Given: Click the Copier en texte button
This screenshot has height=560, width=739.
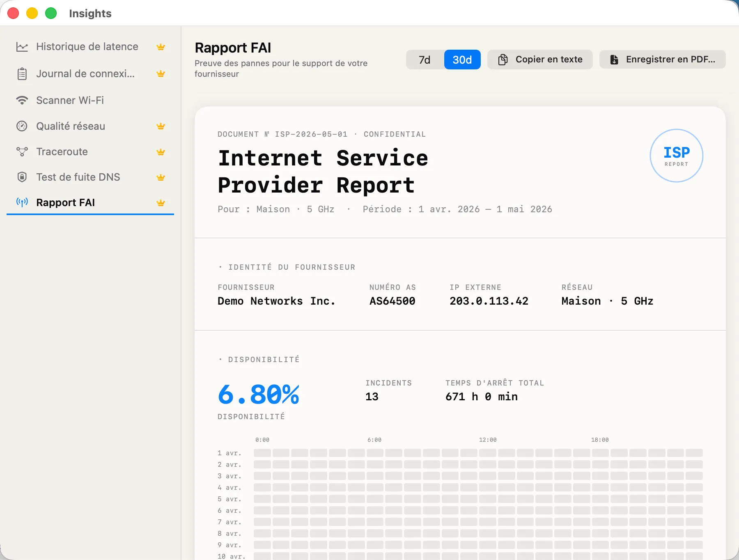Looking at the screenshot, I should click(x=540, y=60).
